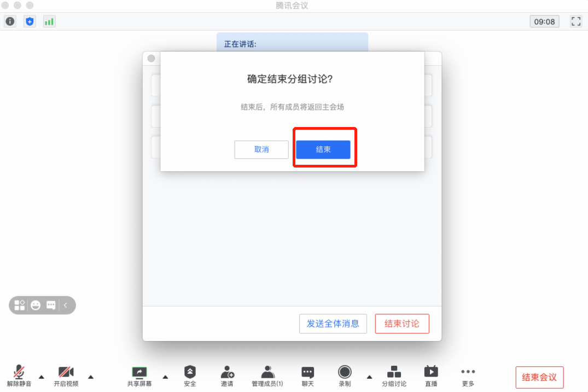Open Breakout Rooms (分组讨论) icon
The height and width of the screenshot is (392, 588).
[394, 376]
